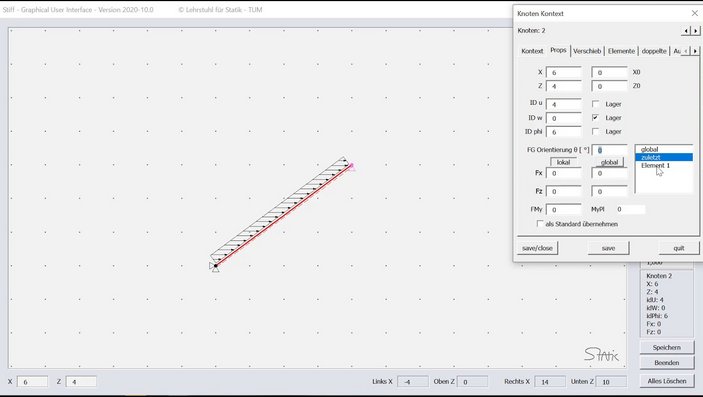
Task: Tick 'als Standard übernehmen' checkbox
Action: [540, 223]
